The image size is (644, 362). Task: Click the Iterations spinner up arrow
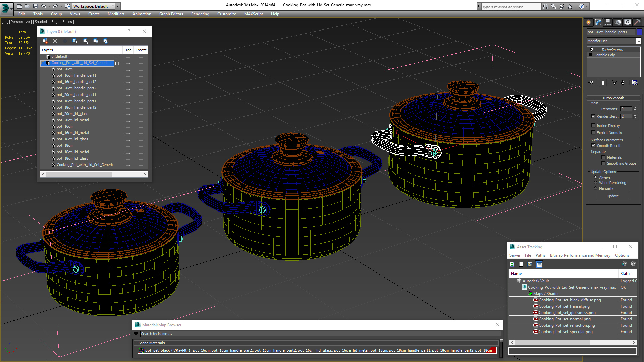[x=635, y=108]
